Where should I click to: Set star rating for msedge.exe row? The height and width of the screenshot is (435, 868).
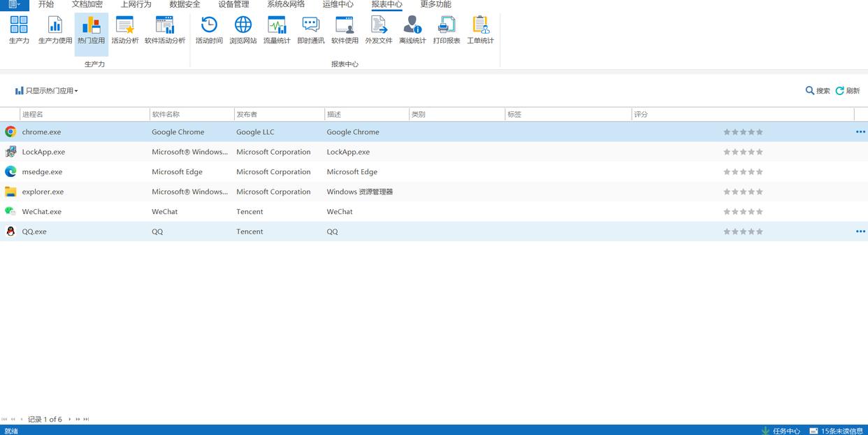click(743, 172)
